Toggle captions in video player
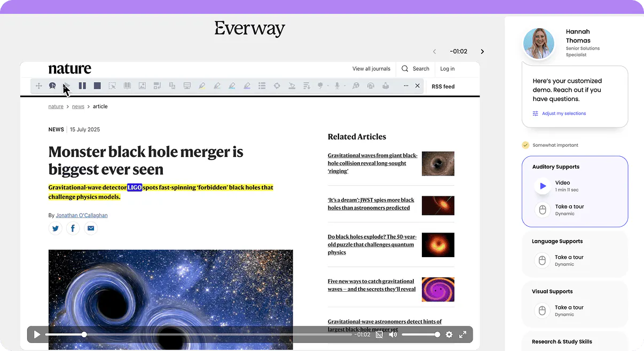 pos(379,334)
